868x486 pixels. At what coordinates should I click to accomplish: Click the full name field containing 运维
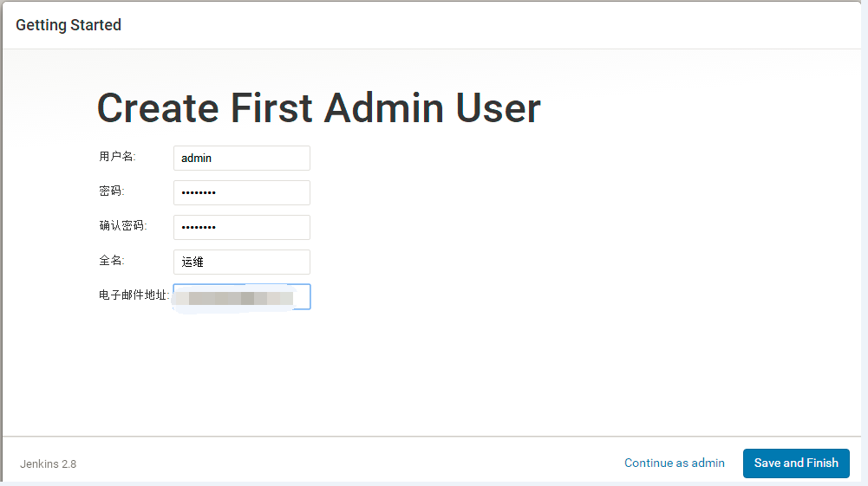(x=241, y=262)
